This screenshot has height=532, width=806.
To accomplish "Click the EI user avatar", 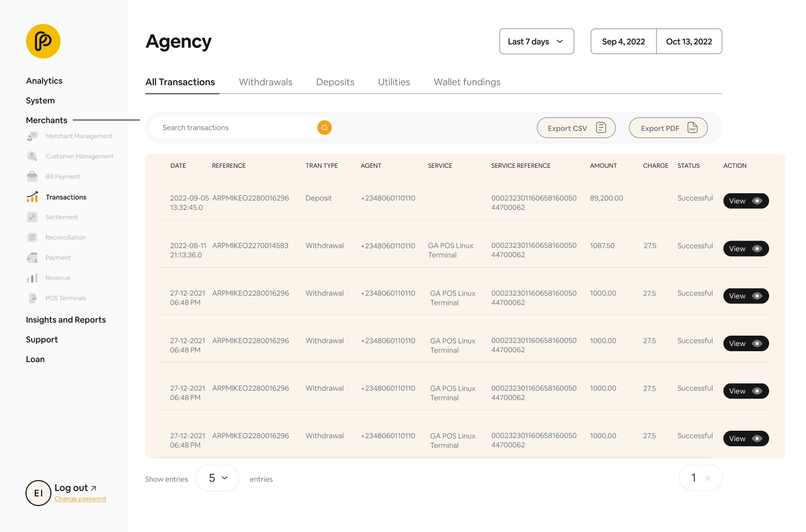I will (x=38, y=493).
